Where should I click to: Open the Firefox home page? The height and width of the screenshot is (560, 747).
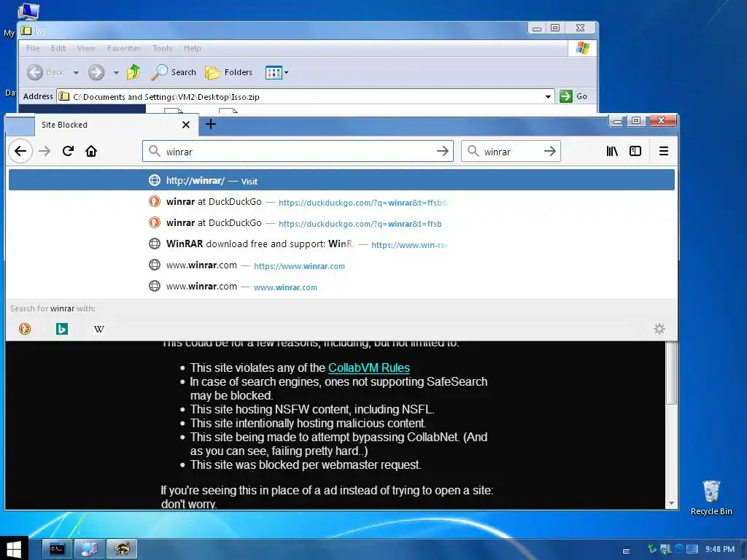click(91, 152)
